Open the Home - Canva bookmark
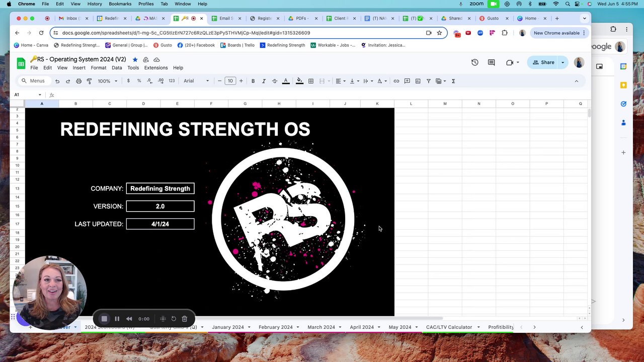 click(x=31, y=45)
